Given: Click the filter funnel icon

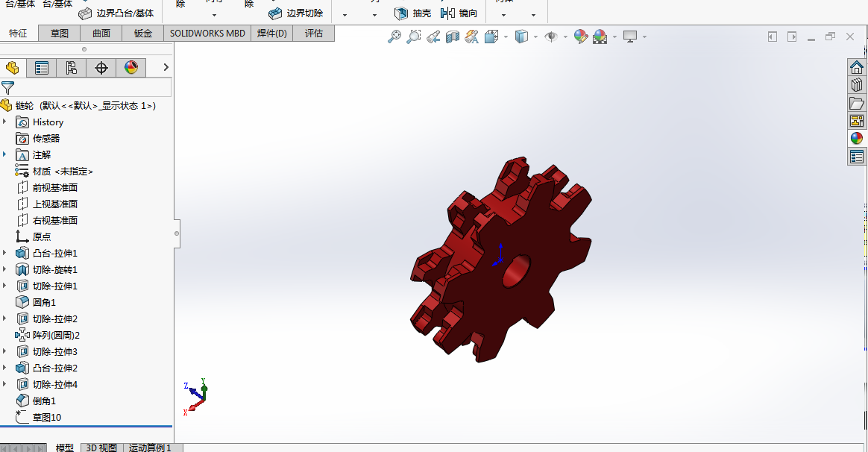Looking at the screenshot, I should (x=7, y=87).
